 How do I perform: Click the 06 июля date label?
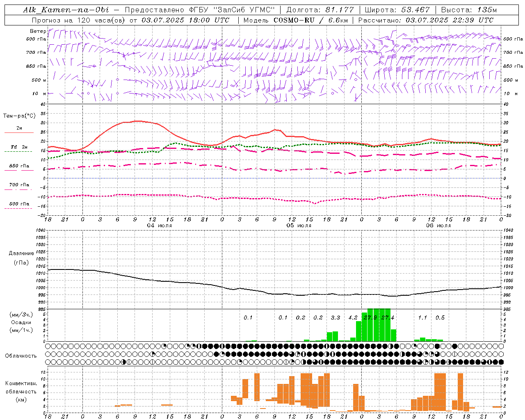tap(438, 226)
